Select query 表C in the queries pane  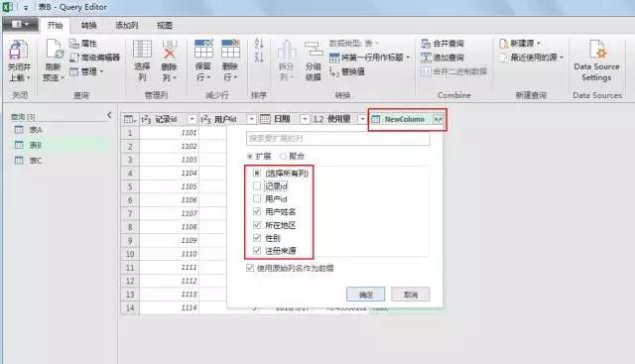point(36,161)
